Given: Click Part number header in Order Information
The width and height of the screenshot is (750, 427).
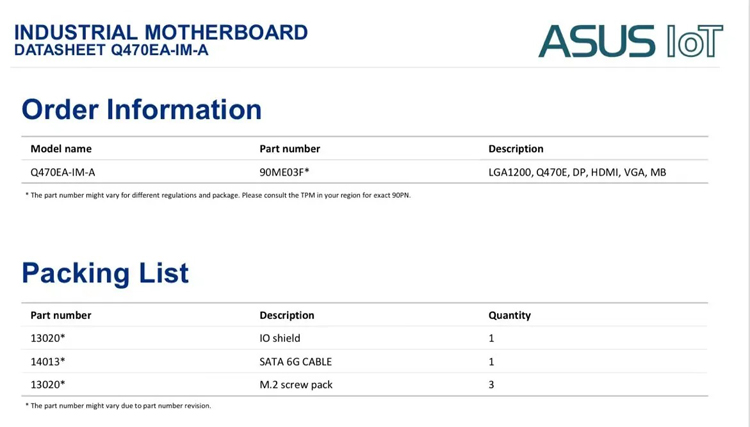Looking at the screenshot, I should pos(290,149).
